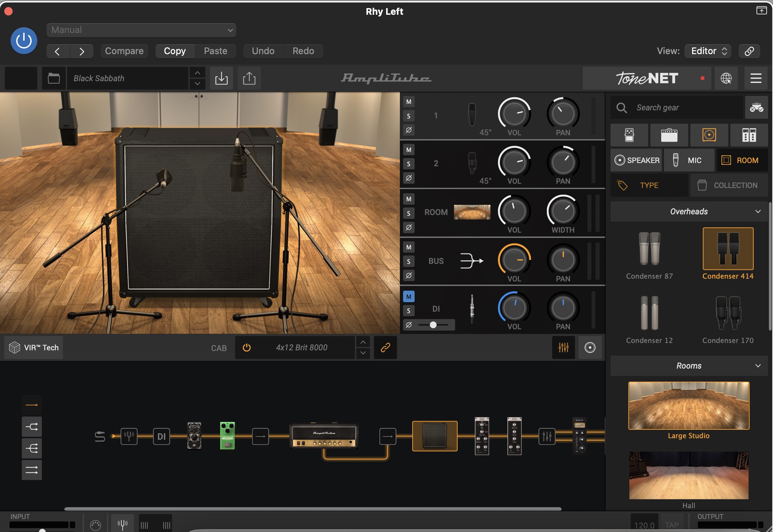773x532 pixels.
Task: Toggle the cabinet link chain icon
Action: click(385, 348)
